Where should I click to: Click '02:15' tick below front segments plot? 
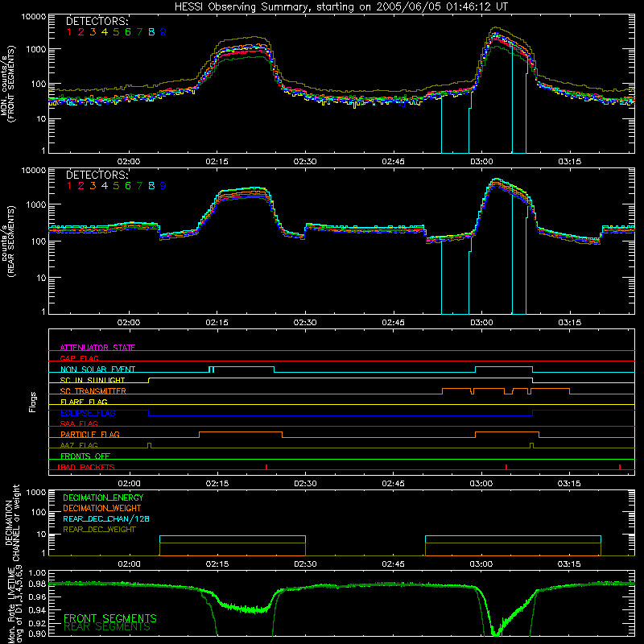pos(217,162)
